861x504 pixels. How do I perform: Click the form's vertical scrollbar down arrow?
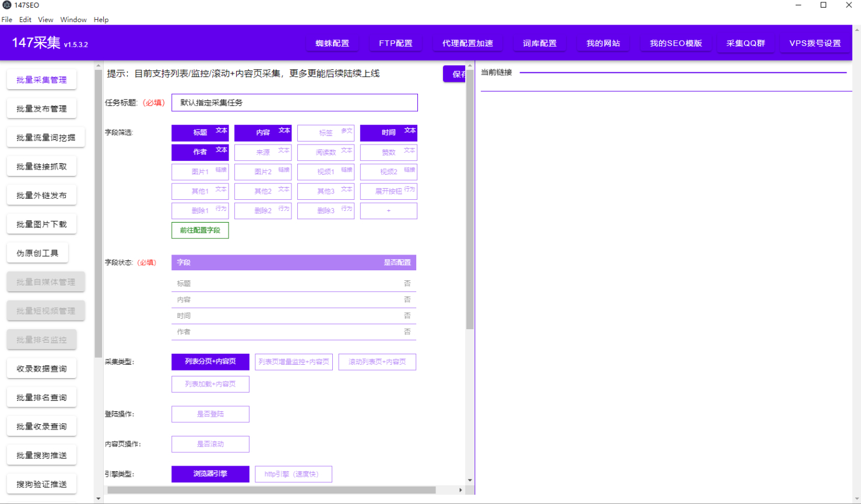pyautogui.click(x=470, y=481)
